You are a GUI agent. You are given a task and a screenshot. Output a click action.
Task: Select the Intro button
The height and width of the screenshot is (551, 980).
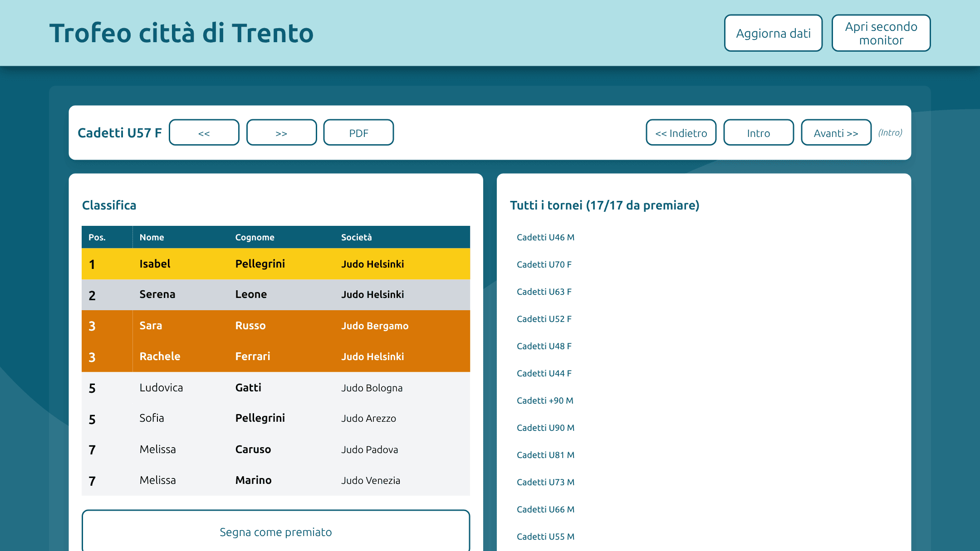coord(759,132)
